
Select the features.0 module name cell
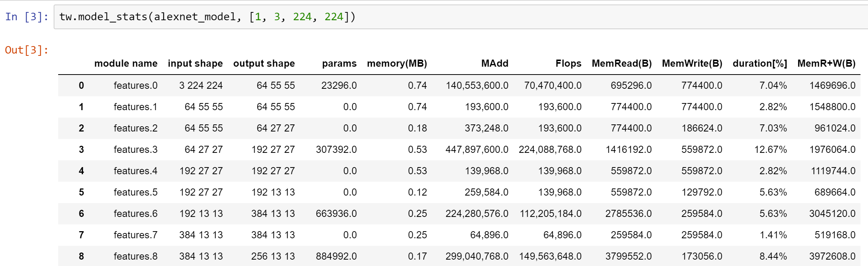135,85
